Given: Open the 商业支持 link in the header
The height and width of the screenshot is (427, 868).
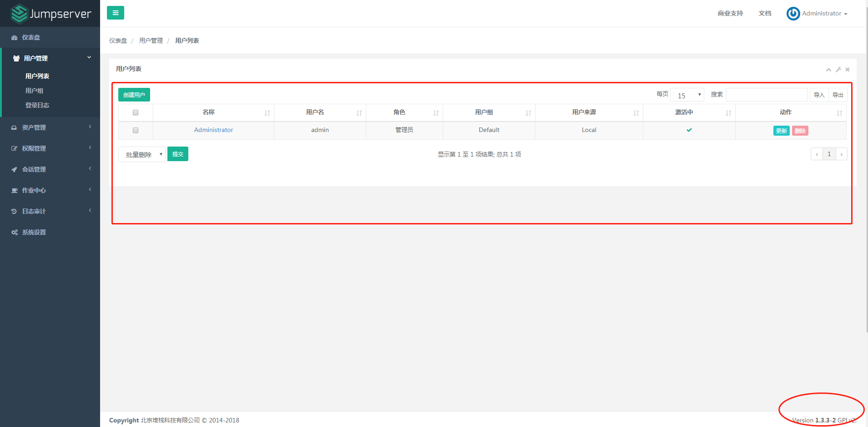Looking at the screenshot, I should point(731,13).
